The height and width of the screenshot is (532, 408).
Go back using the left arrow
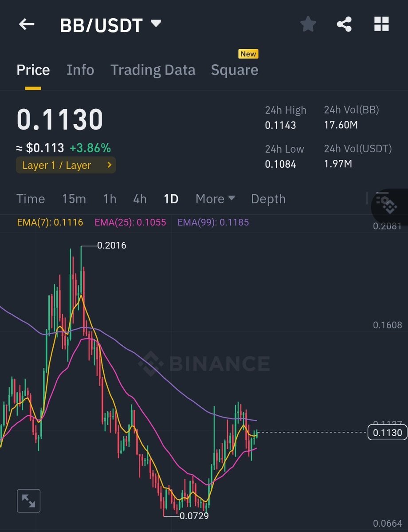(27, 24)
